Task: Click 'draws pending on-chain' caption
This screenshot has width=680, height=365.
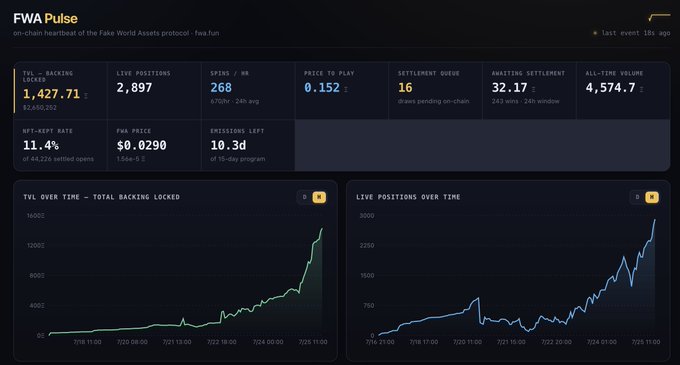Action: [x=434, y=101]
